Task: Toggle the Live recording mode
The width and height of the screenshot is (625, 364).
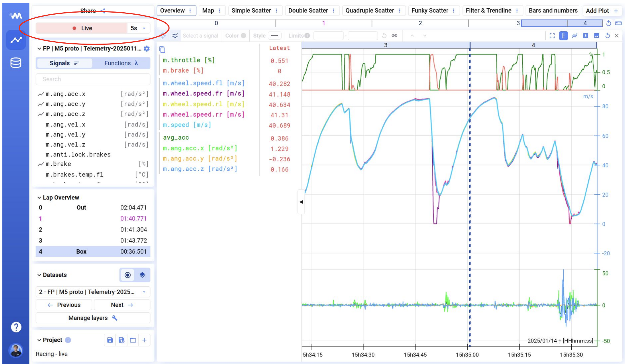Action: tap(82, 28)
